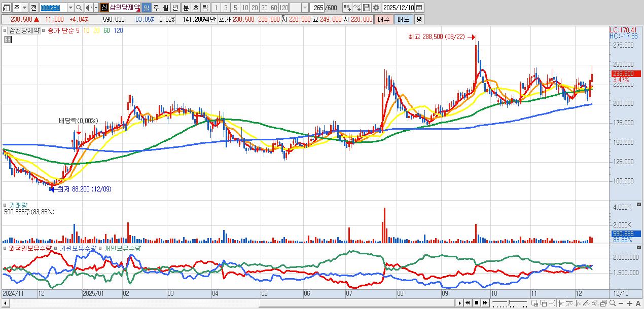Viewport: 644px width, 309px height.
Task: Click the candle count field showing 265
Action: (x=316, y=8)
